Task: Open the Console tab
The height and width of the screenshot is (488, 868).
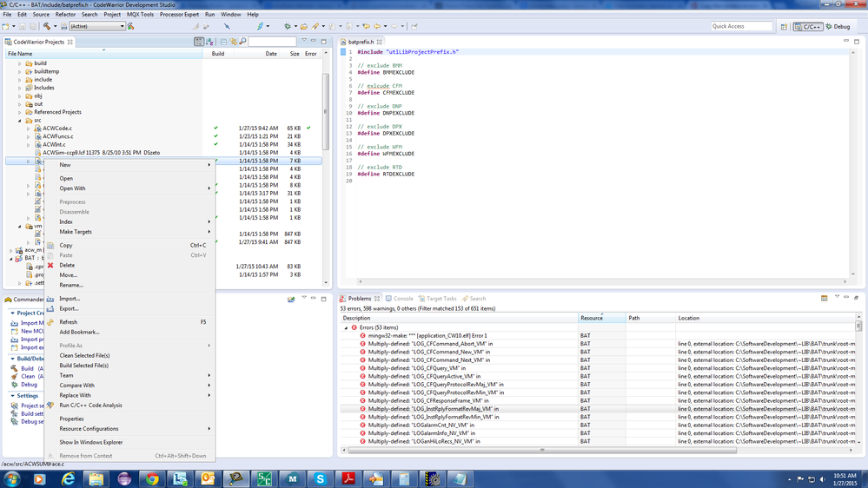Action: pos(403,299)
